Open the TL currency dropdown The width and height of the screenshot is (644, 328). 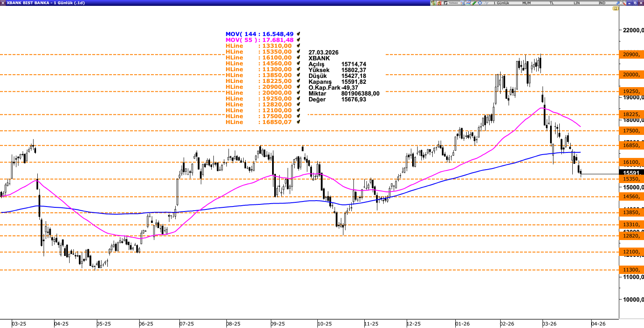click(551, 3)
